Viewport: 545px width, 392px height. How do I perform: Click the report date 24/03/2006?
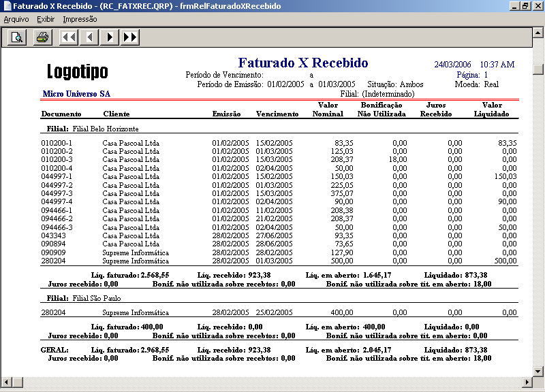[x=452, y=65]
